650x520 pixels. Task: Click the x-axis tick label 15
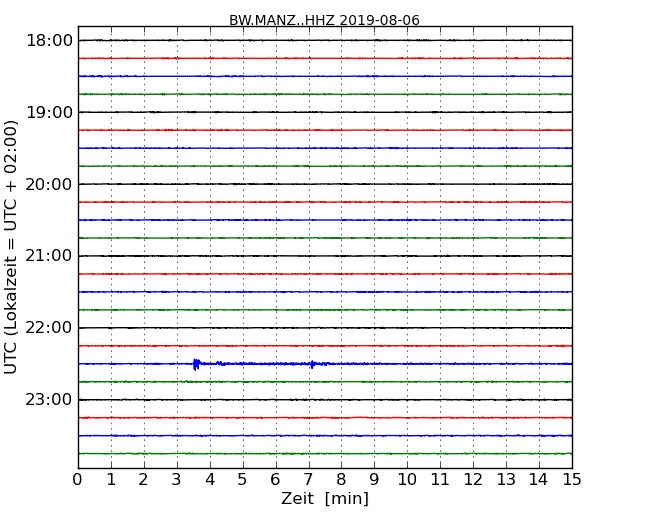tap(572, 479)
